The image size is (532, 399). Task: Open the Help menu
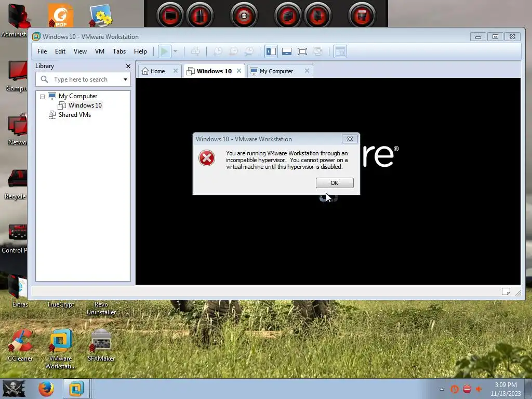click(140, 51)
